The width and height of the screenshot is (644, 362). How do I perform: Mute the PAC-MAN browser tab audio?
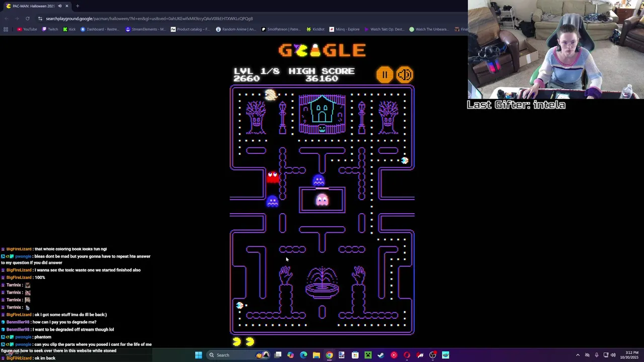click(x=59, y=6)
